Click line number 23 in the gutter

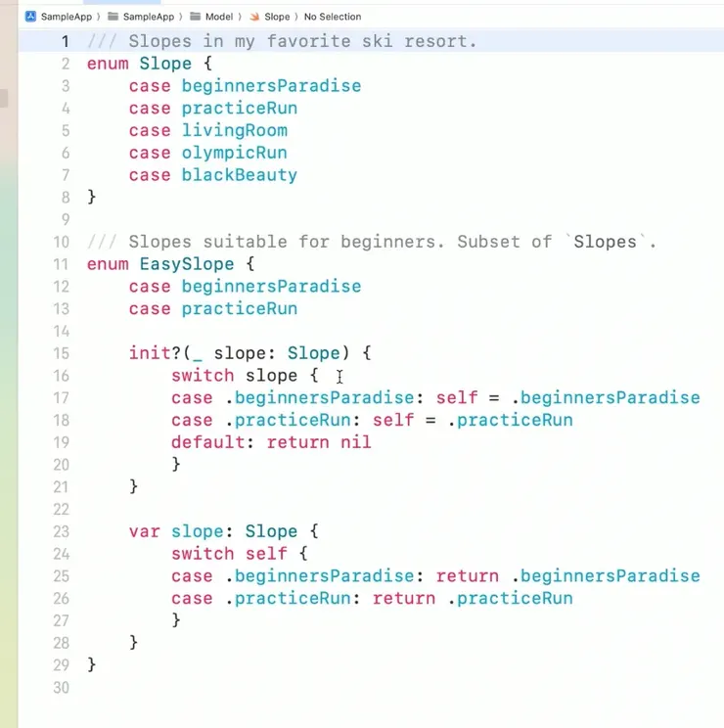62,531
